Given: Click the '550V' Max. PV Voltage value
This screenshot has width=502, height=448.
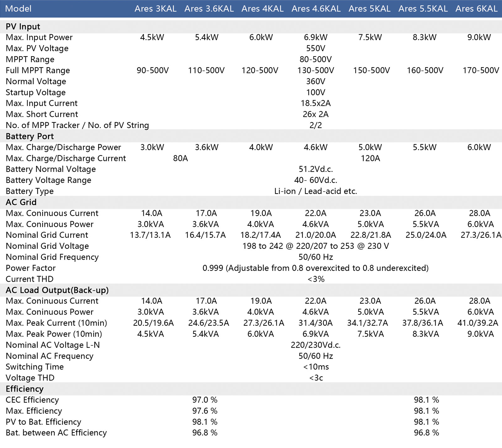Looking at the screenshot, I should [316, 48].
